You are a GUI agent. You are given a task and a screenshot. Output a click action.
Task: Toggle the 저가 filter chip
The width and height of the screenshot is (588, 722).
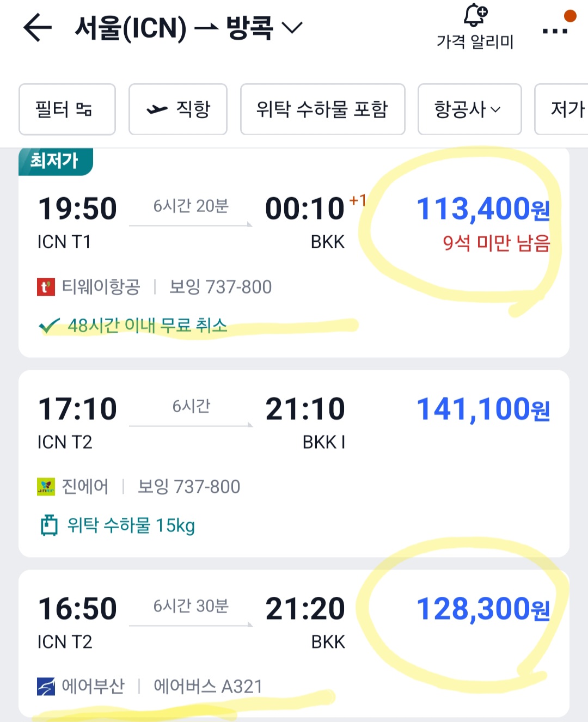click(563, 109)
